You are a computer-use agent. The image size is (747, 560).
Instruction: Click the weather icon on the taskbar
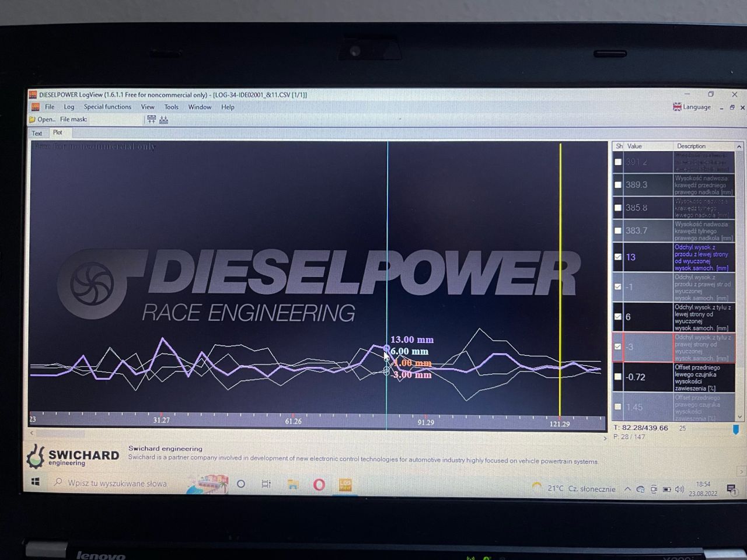tap(537, 488)
